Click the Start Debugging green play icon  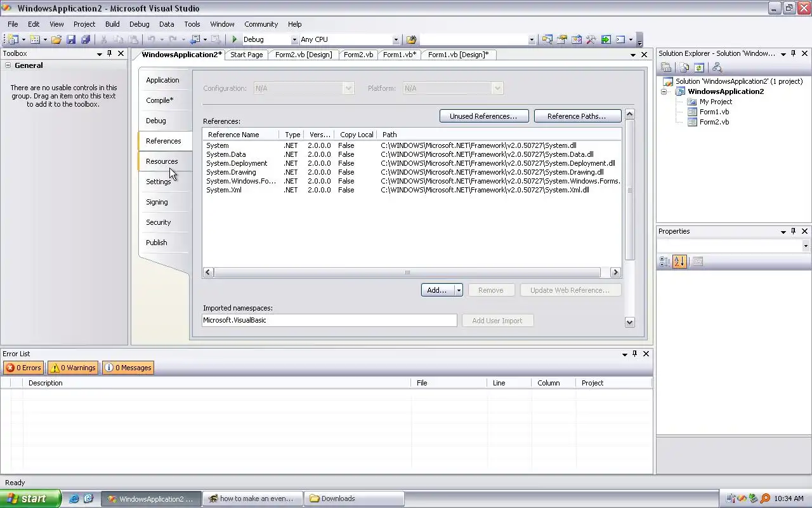[235, 39]
